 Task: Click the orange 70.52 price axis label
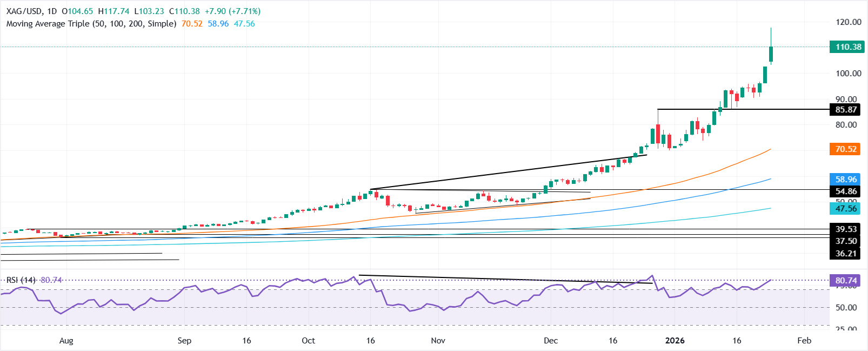click(846, 149)
